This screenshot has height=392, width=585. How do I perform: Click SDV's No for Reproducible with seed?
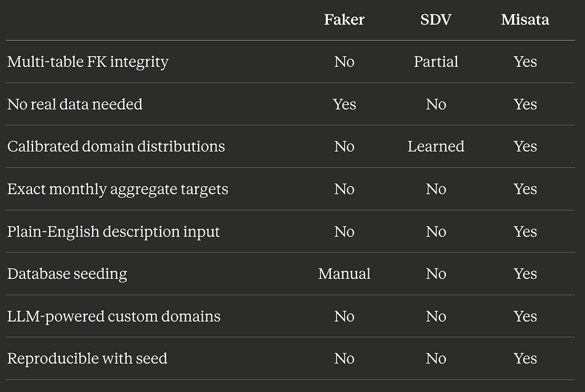click(x=436, y=358)
